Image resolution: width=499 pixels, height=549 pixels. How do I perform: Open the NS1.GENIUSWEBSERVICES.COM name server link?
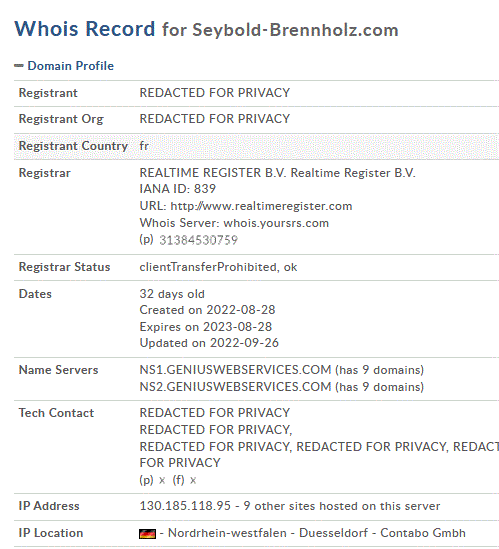coord(235,370)
